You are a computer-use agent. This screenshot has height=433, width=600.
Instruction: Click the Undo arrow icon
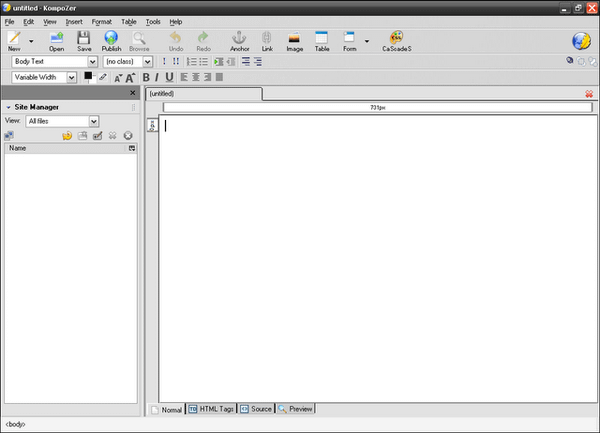(176, 41)
